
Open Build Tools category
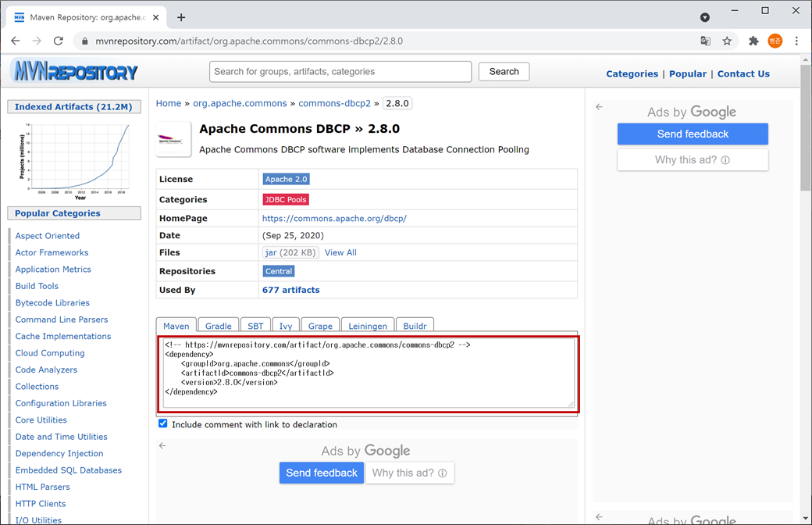(x=37, y=286)
